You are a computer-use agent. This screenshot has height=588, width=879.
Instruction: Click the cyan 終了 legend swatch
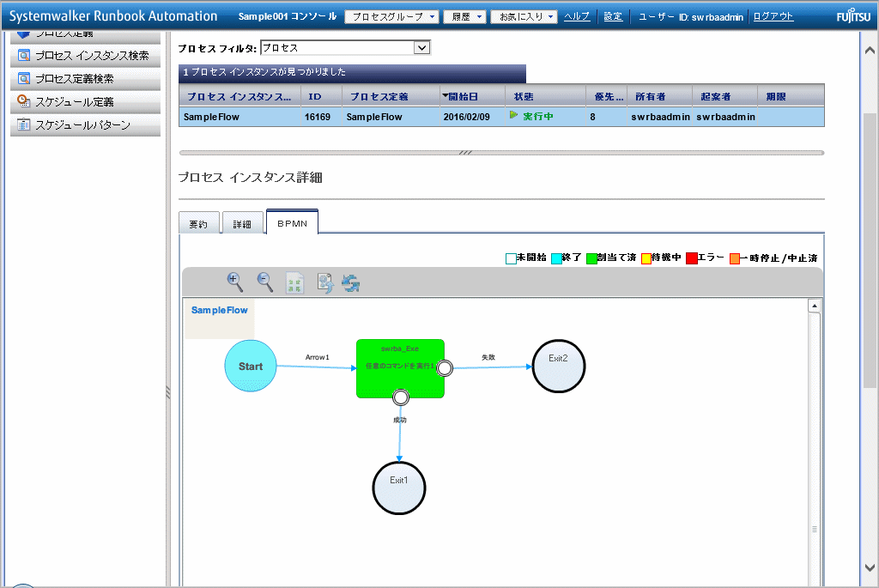coord(556,258)
